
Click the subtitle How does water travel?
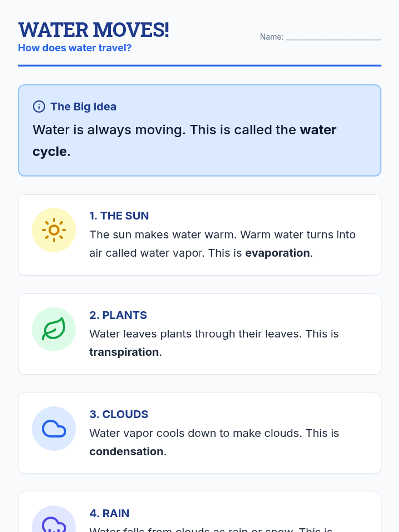[75, 48]
